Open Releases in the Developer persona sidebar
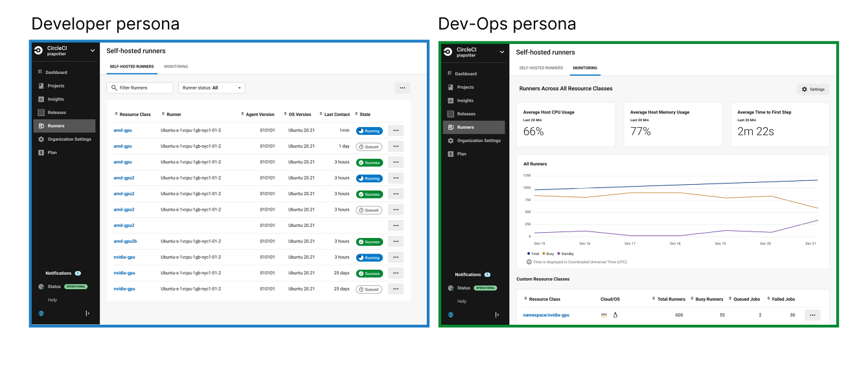The height and width of the screenshot is (367, 868). coord(56,112)
